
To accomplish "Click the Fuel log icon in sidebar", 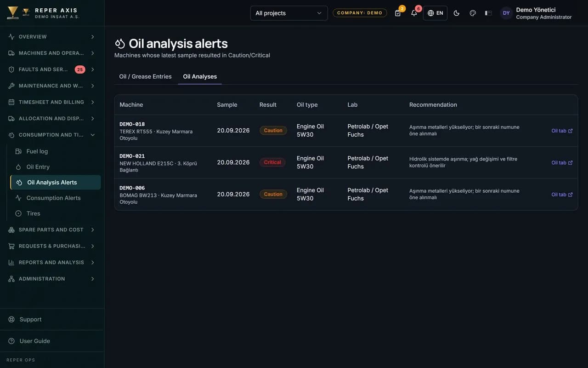I will point(18,151).
